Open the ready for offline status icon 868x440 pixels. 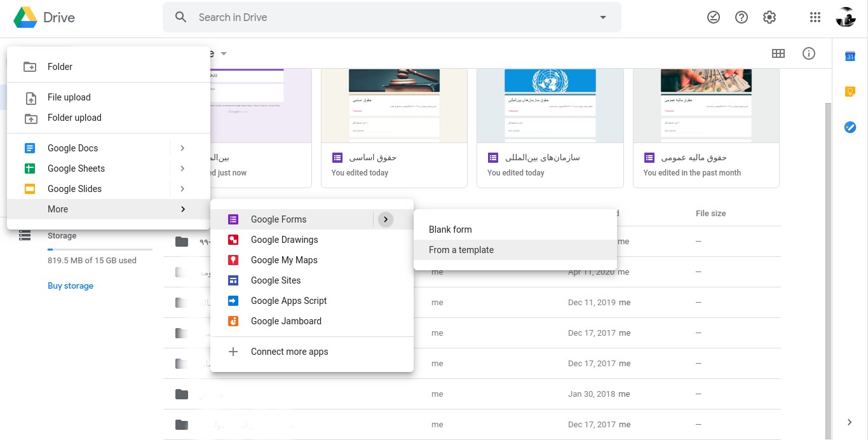pyautogui.click(x=714, y=17)
